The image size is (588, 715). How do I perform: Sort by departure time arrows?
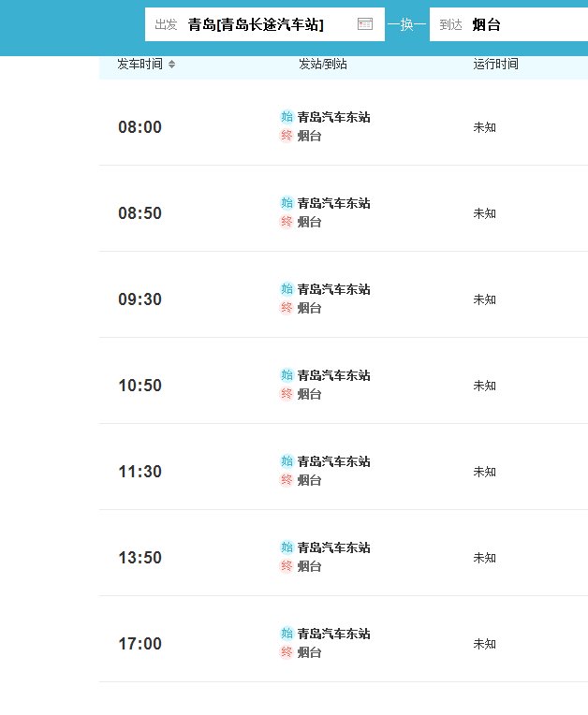(x=171, y=65)
